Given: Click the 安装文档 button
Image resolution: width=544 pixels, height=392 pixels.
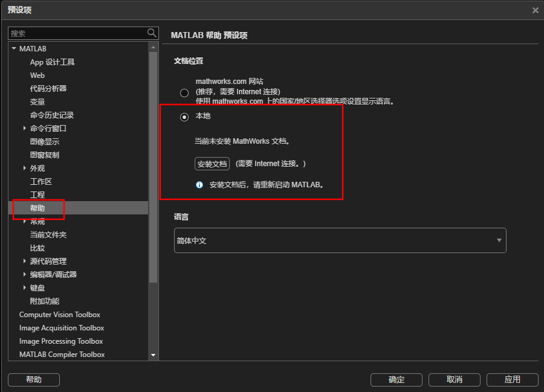Looking at the screenshot, I should pos(212,164).
